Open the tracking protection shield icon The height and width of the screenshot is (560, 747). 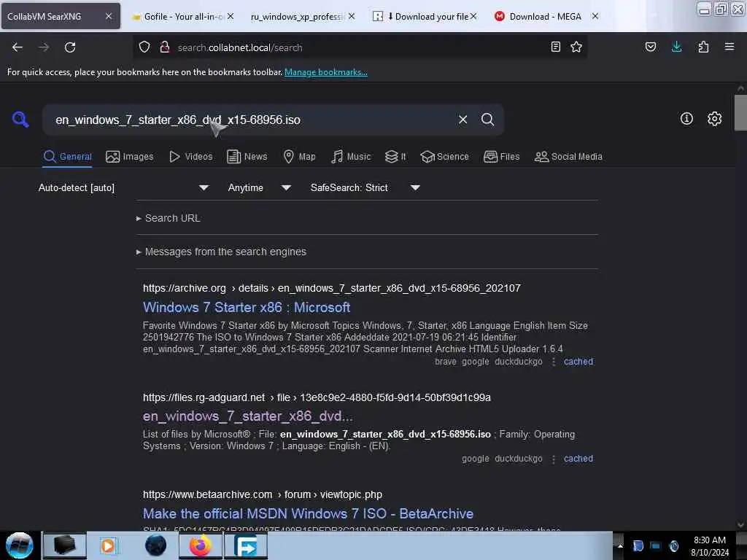coord(144,47)
